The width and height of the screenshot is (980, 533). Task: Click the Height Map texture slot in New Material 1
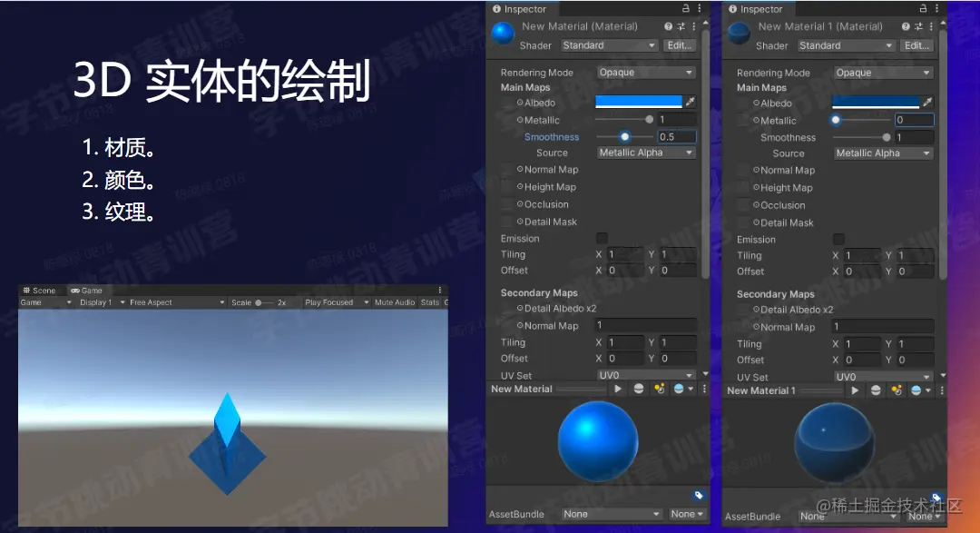(x=743, y=188)
